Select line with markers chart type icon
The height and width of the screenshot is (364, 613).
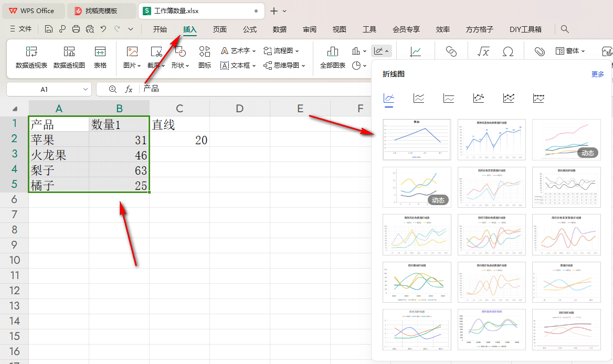[479, 99]
